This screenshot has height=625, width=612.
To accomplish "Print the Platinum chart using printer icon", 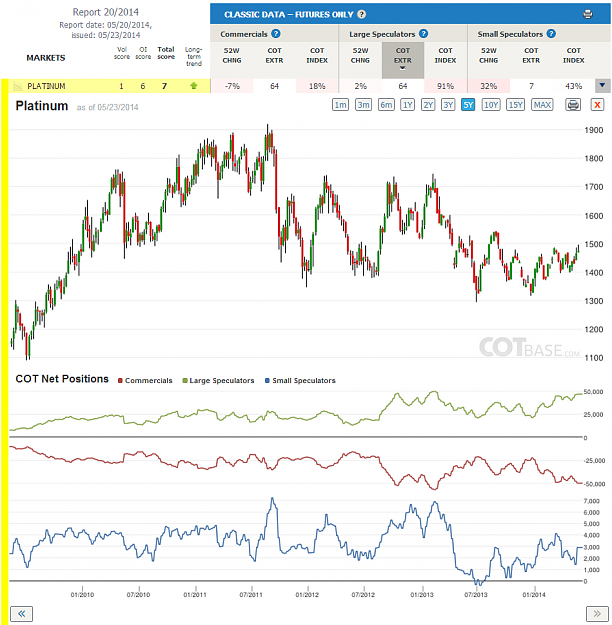I will [573, 105].
